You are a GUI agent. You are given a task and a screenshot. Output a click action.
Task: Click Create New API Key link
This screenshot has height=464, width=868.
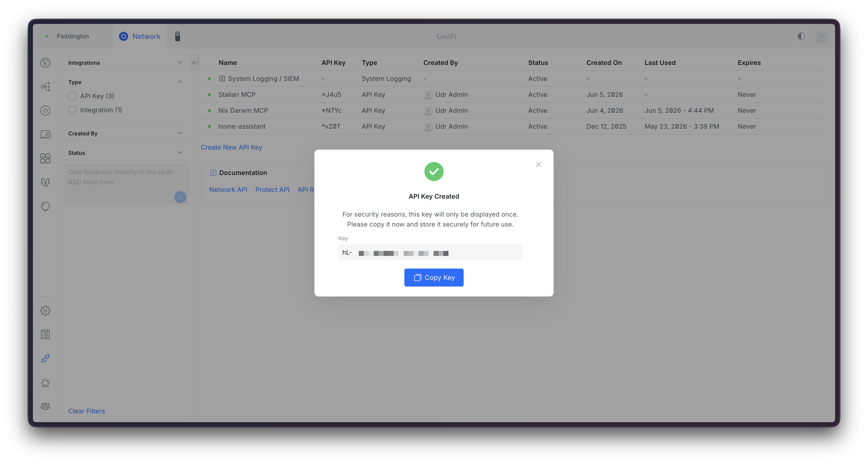(231, 147)
